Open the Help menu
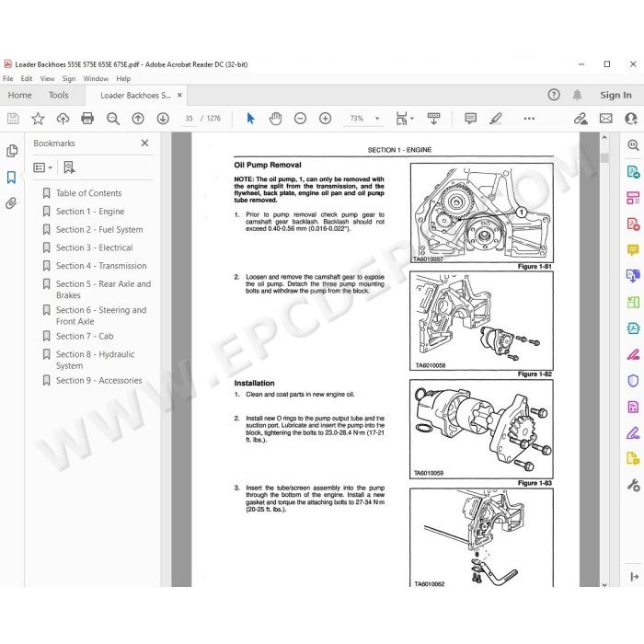The image size is (644, 644). click(x=123, y=78)
